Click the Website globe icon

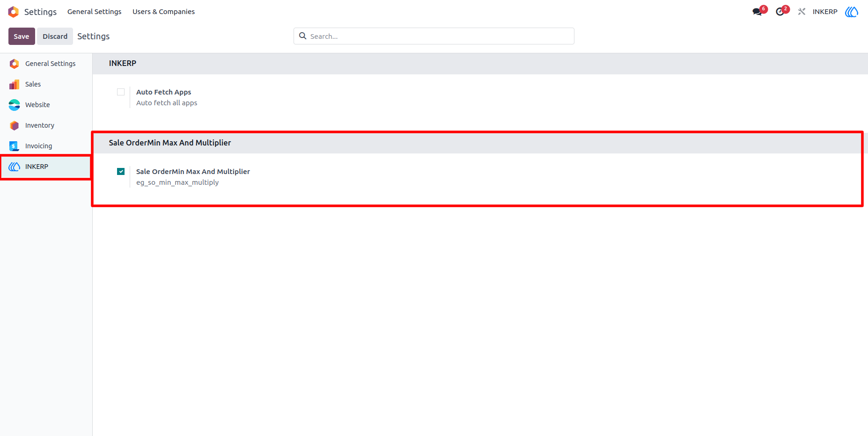(14, 105)
